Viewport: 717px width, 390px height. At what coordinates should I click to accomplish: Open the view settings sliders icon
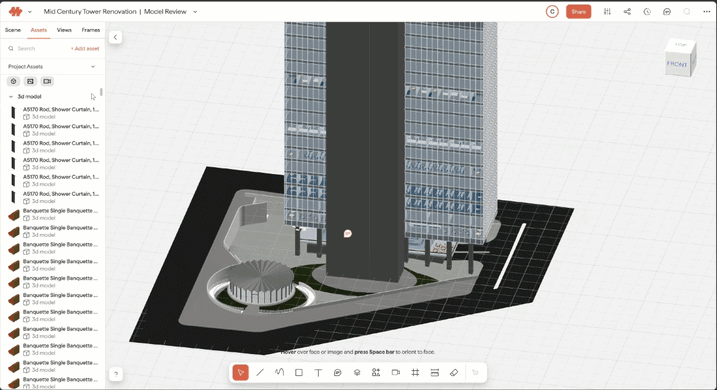(x=607, y=12)
